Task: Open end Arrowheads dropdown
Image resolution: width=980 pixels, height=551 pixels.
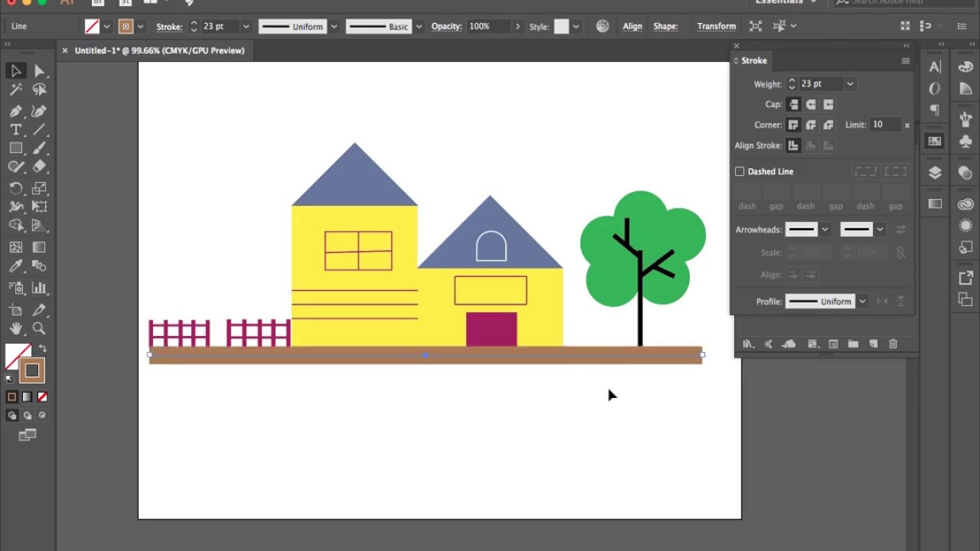Action: coord(880,230)
